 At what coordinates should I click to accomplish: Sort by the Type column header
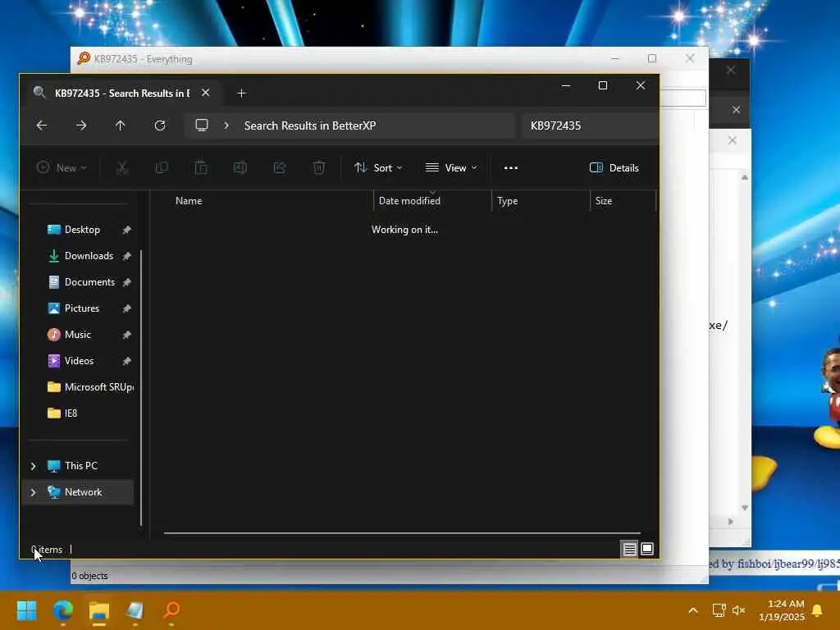(507, 201)
